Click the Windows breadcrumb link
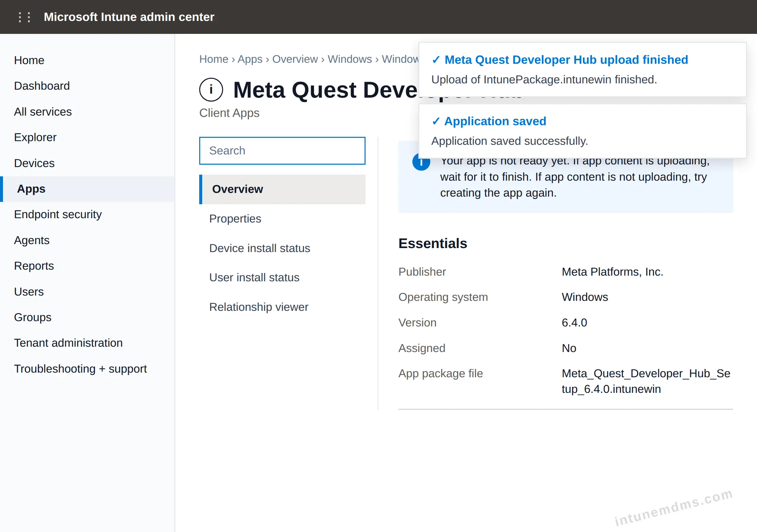757x532 pixels. (350, 59)
